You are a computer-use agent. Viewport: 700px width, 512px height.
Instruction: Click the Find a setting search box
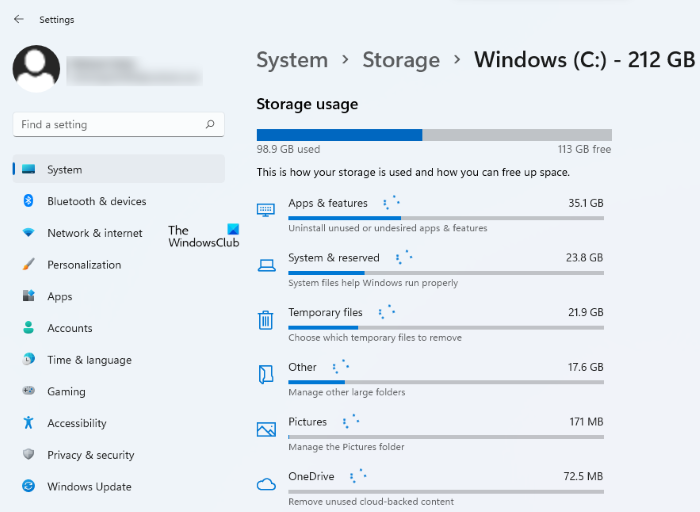[110, 125]
